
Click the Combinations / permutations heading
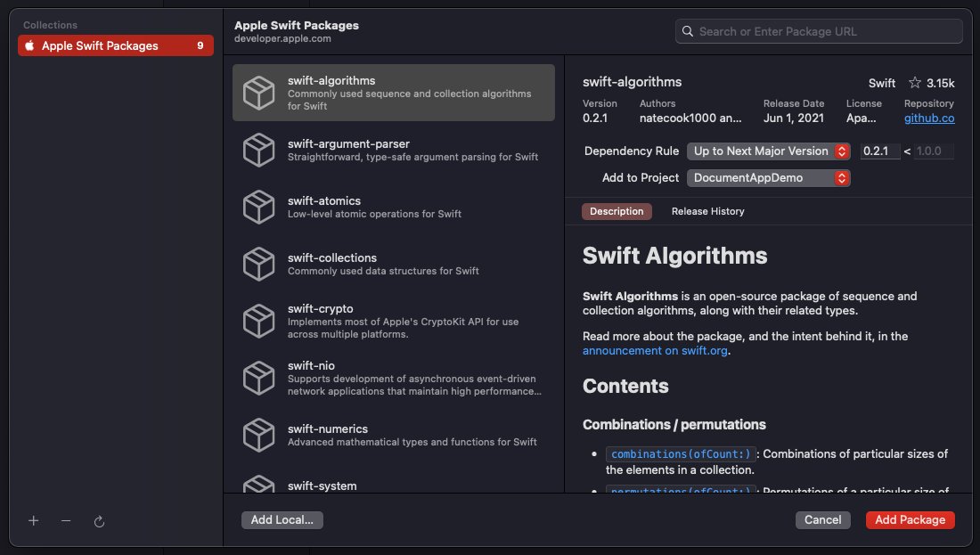[674, 424]
